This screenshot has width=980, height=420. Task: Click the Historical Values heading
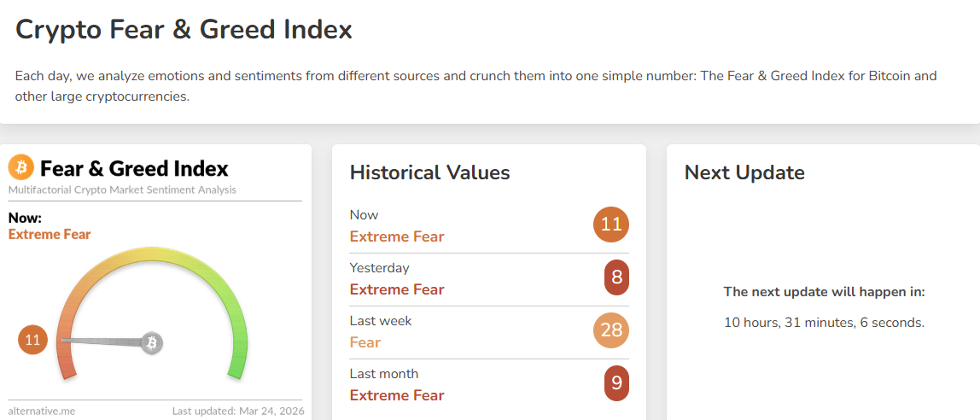(429, 172)
